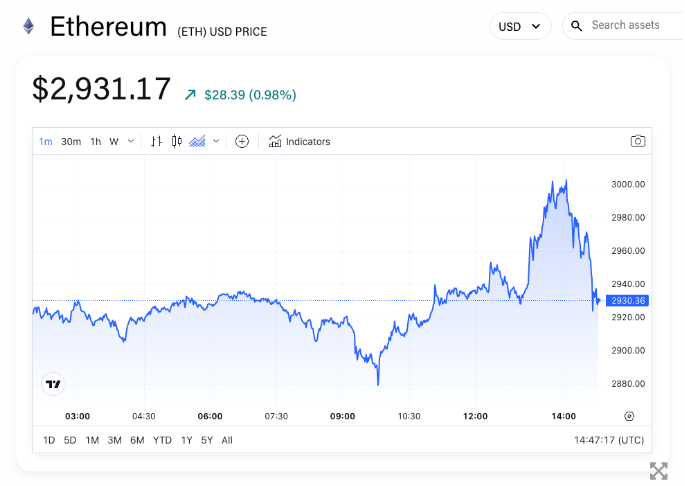This screenshot has height=486, width=685.
Task: Click the TradingView logo on chart
Action: point(53,383)
